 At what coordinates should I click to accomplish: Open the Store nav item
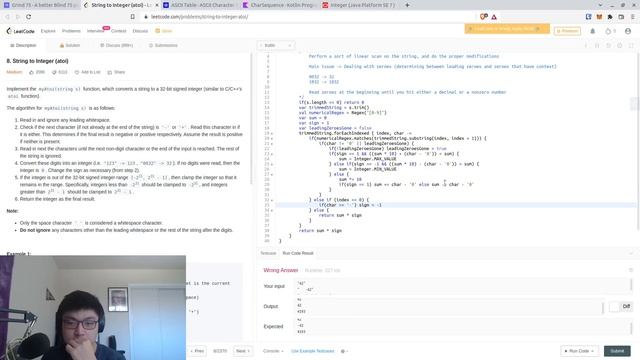coord(164,31)
